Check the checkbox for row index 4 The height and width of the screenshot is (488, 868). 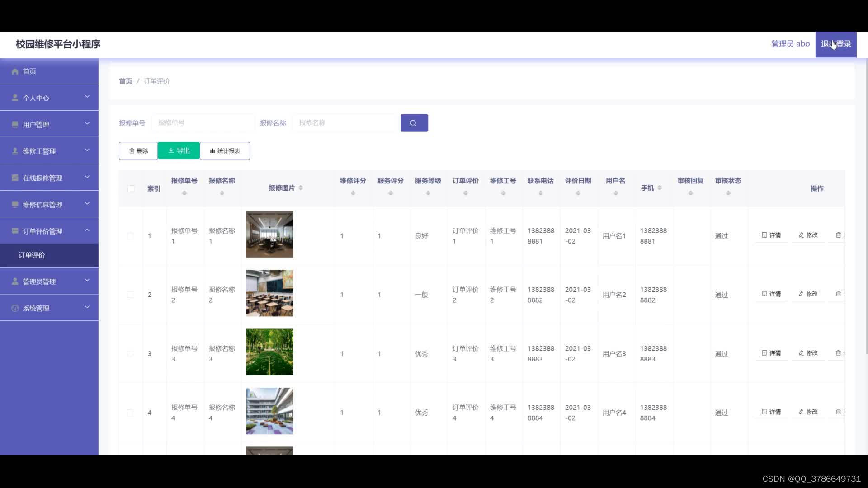(130, 413)
